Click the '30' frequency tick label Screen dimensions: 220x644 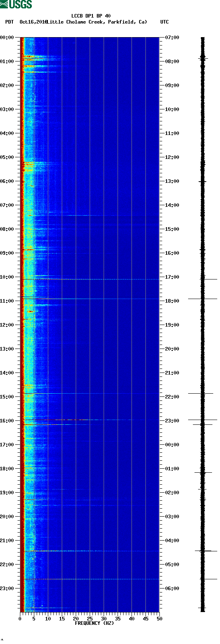click(x=104, y=619)
